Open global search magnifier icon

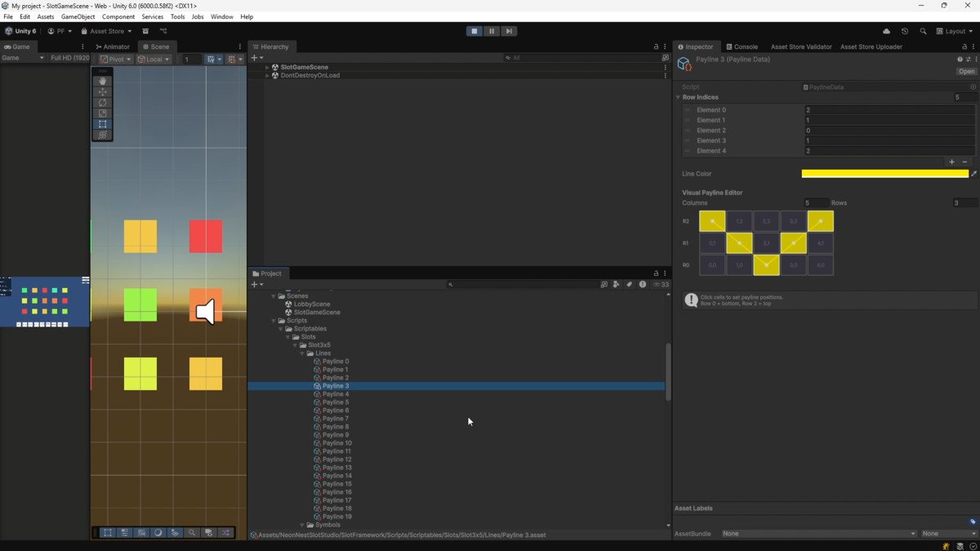point(923,31)
